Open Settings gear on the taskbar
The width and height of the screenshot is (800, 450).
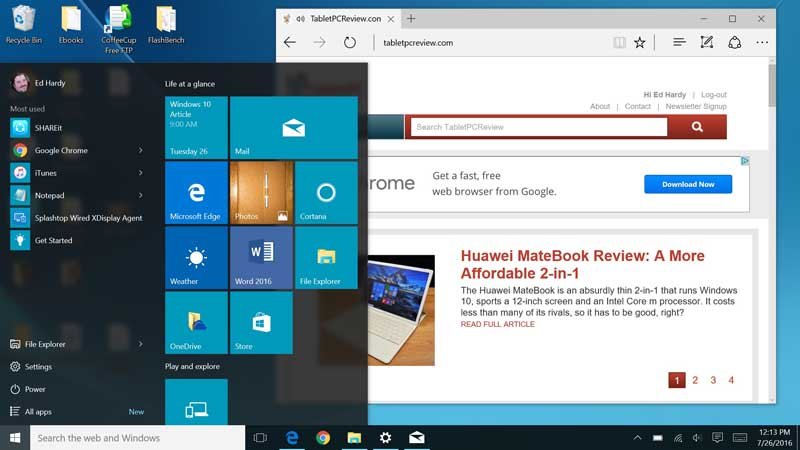click(386, 438)
